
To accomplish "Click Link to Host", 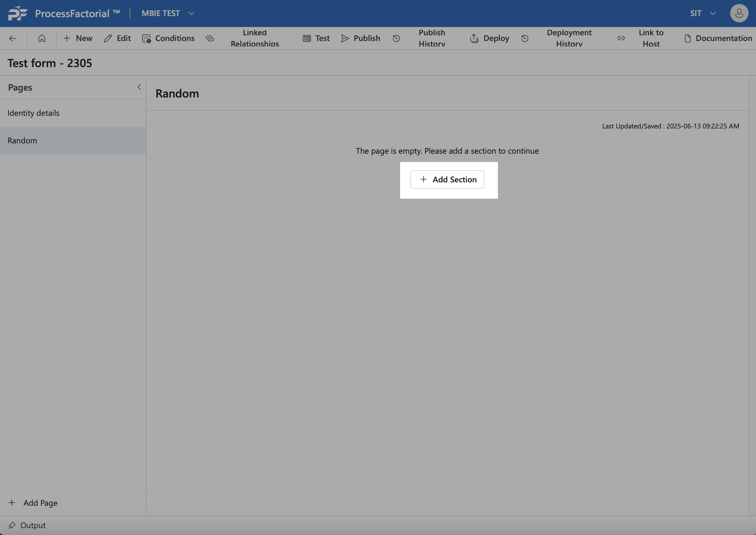I will click(650, 38).
